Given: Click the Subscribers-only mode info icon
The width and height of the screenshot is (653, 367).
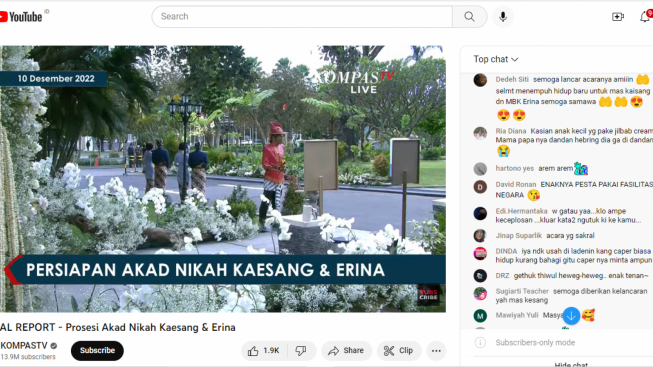Looking at the screenshot, I should pos(480,342).
